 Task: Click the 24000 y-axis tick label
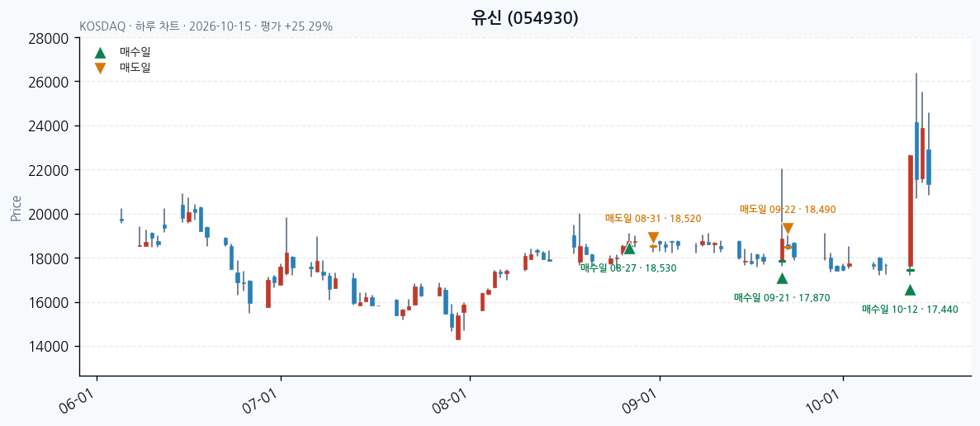pyautogui.click(x=49, y=126)
